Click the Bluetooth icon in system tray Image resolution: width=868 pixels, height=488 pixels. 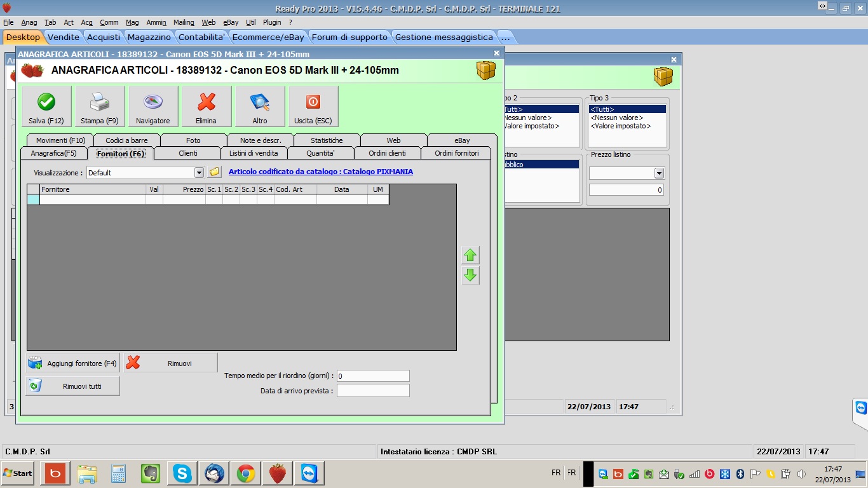[740, 474]
